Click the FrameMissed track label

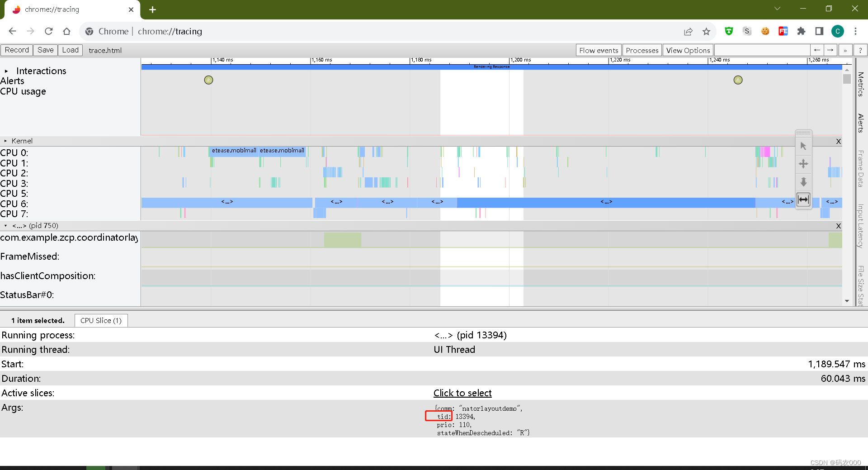coord(30,256)
